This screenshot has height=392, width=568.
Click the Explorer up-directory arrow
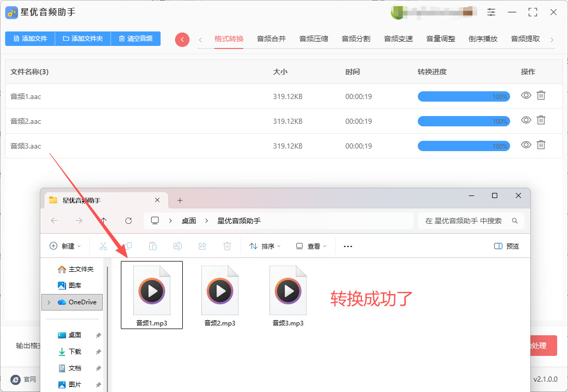tap(104, 220)
